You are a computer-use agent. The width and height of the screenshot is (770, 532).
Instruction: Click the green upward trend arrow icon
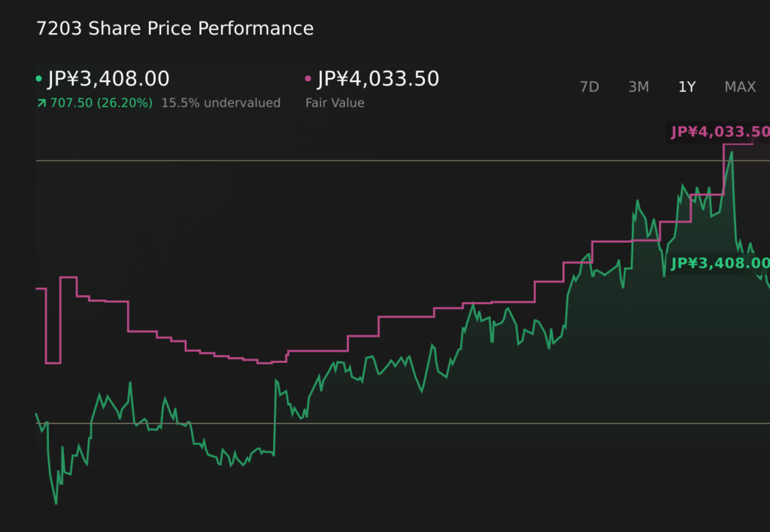click(40, 103)
